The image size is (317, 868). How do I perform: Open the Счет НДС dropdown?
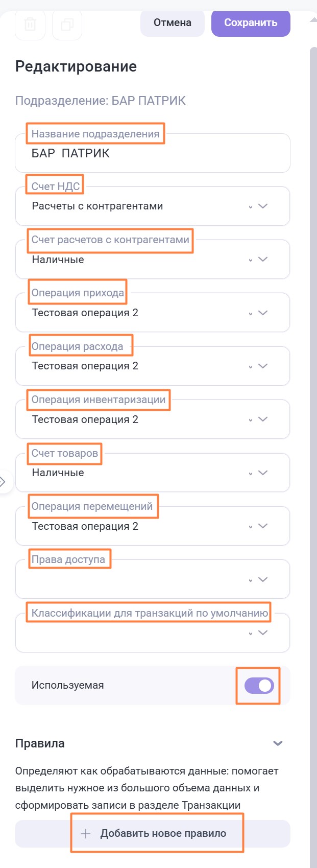262,206
